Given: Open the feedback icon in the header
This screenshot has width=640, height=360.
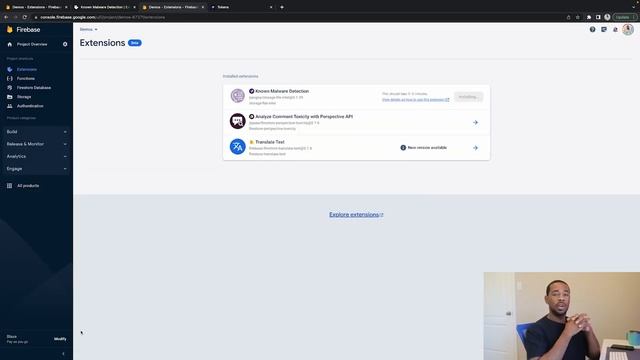Looking at the screenshot, I should tap(604, 29).
